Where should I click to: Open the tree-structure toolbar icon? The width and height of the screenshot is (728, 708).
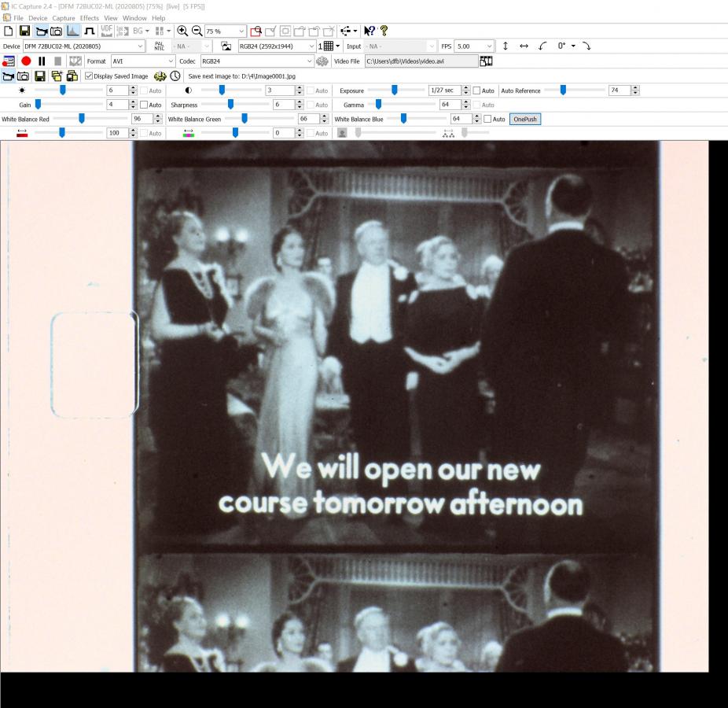345,31
